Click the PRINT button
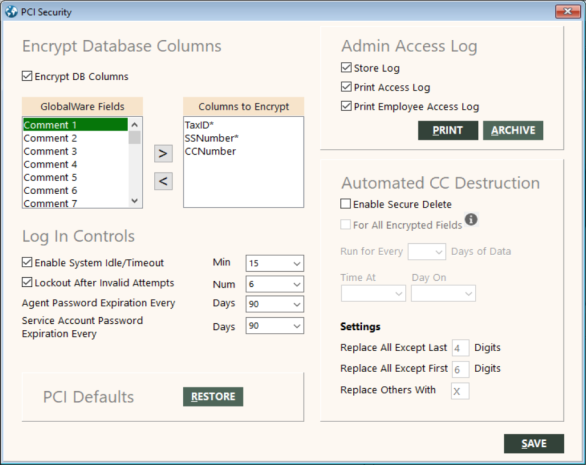 pyautogui.click(x=448, y=130)
